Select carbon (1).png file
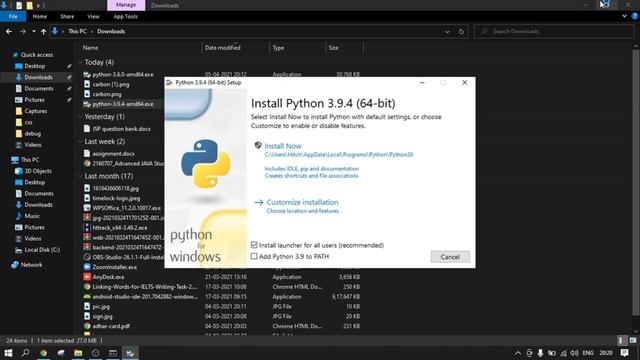 coord(111,84)
